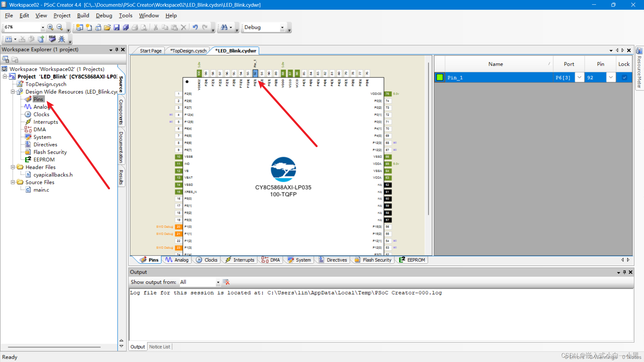Switch to the Clocks bottom tab
Screen dimensions: 644x362
coord(207,260)
